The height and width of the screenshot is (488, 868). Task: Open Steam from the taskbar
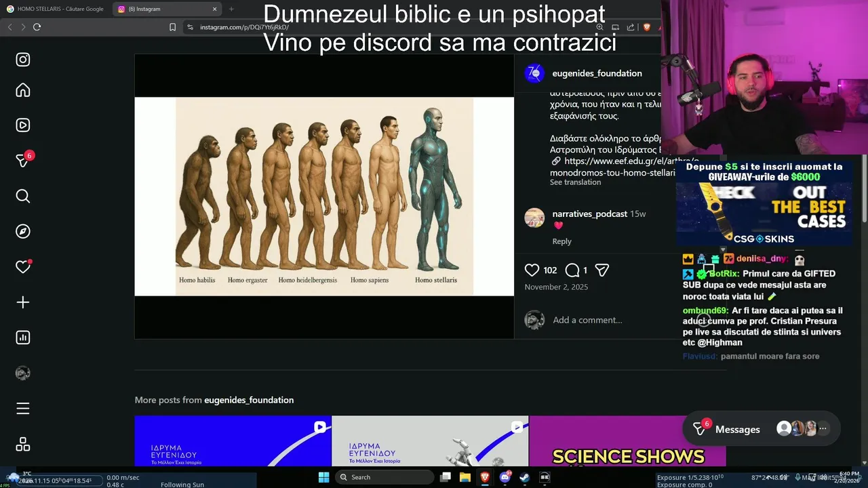pyautogui.click(x=525, y=477)
